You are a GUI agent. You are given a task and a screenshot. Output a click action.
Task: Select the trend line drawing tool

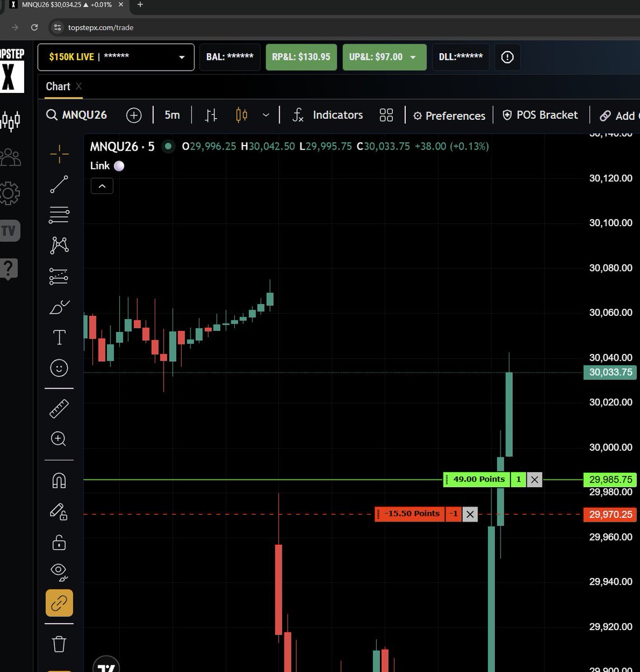(59, 184)
